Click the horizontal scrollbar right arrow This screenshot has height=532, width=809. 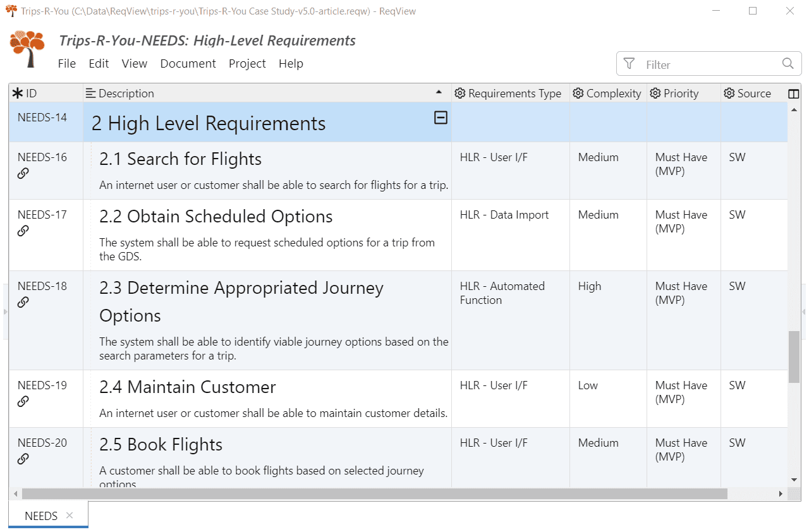pyautogui.click(x=781, y=493)
